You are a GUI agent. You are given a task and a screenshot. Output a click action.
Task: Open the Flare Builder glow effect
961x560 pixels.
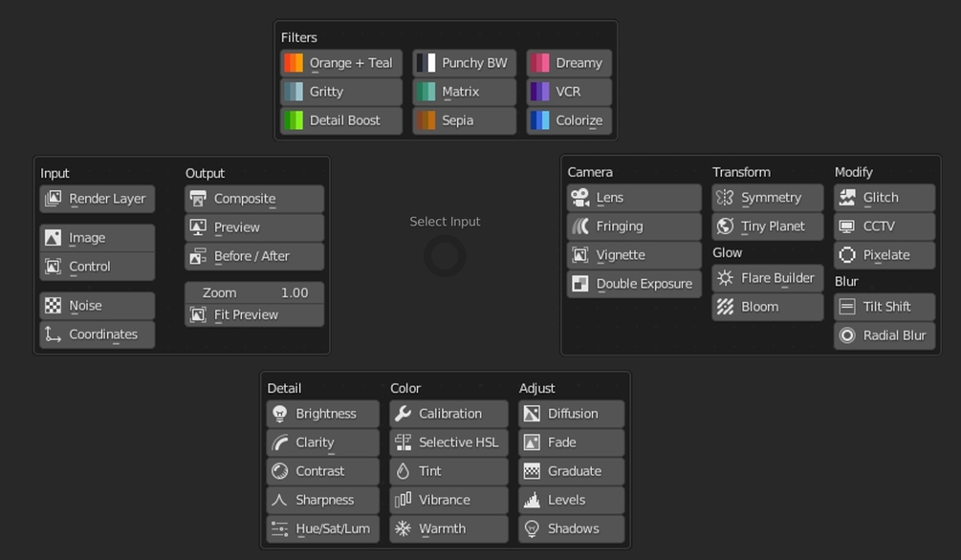tap(767, 278)
